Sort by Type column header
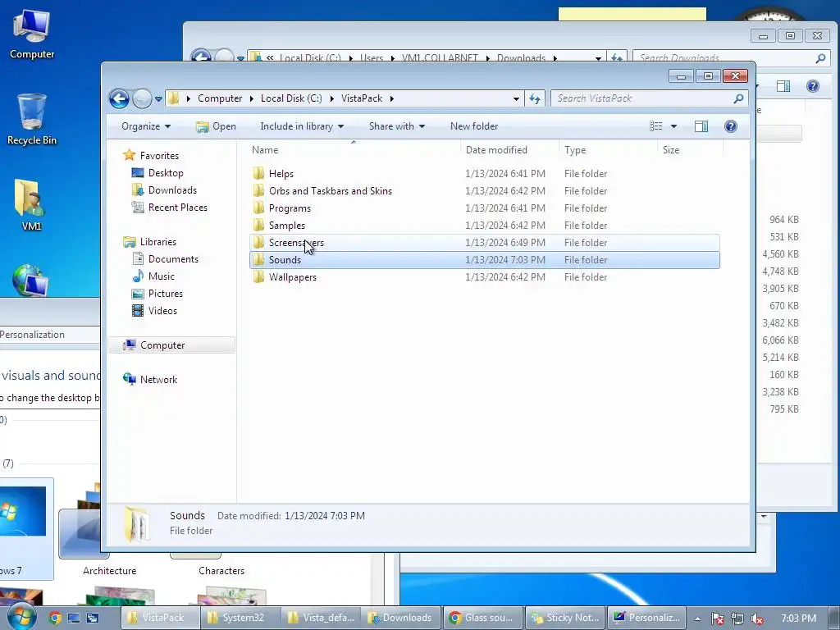 tap(608, 150)
